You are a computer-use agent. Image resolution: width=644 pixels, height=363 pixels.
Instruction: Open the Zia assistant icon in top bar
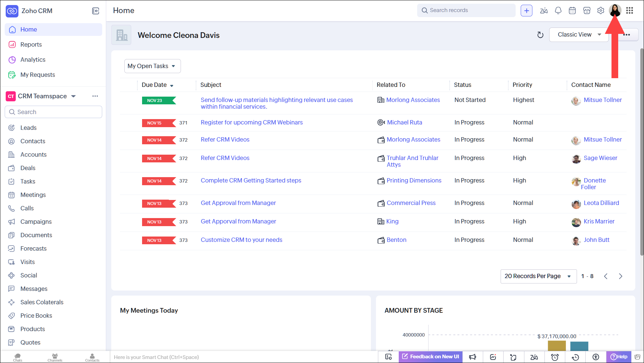(x=543, y=10)
